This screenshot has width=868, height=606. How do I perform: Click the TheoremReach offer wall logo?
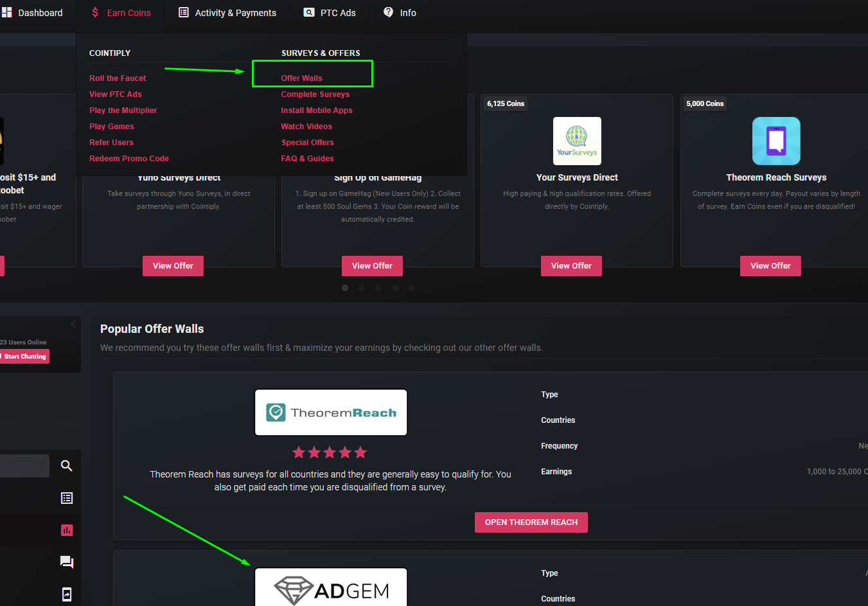pyautogui.click(x=331, y=413)
